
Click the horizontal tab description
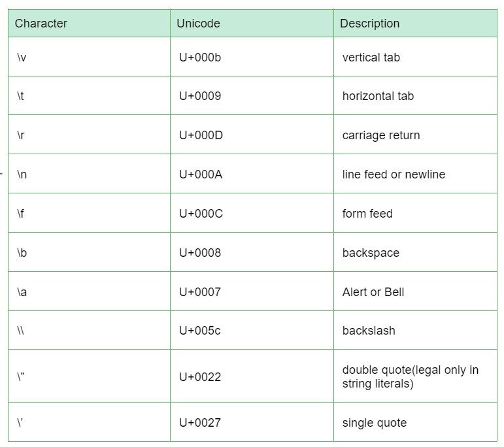[x=378, y=96]
